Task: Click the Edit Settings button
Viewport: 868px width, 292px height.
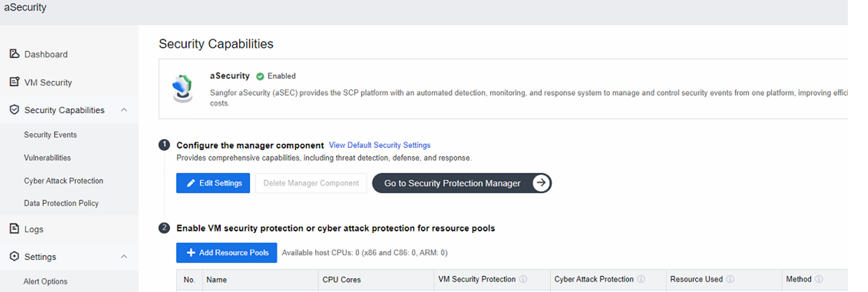Action: click(x=213, y=183)
